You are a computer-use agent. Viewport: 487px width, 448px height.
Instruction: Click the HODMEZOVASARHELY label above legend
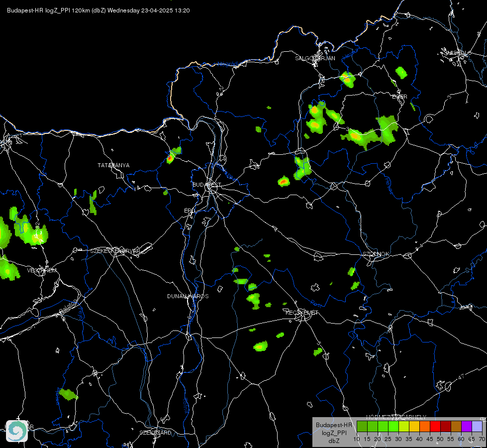pyautogui.click(x=396, y=417)
